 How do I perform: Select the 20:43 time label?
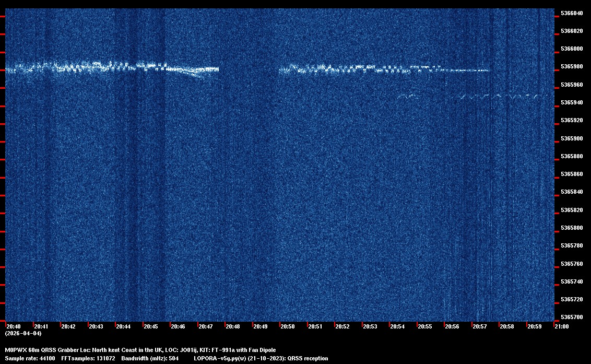point(96,326)
